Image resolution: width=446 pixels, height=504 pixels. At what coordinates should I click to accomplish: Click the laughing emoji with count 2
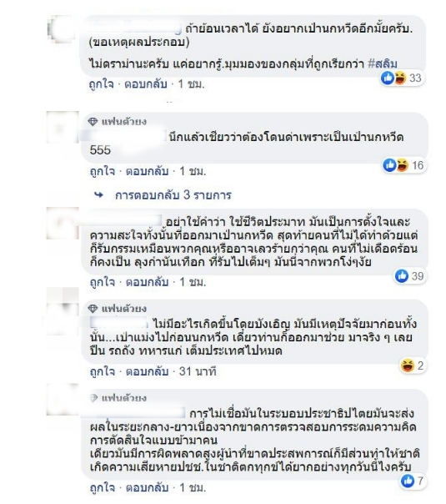pyautogui.click(x=407, y=365)
